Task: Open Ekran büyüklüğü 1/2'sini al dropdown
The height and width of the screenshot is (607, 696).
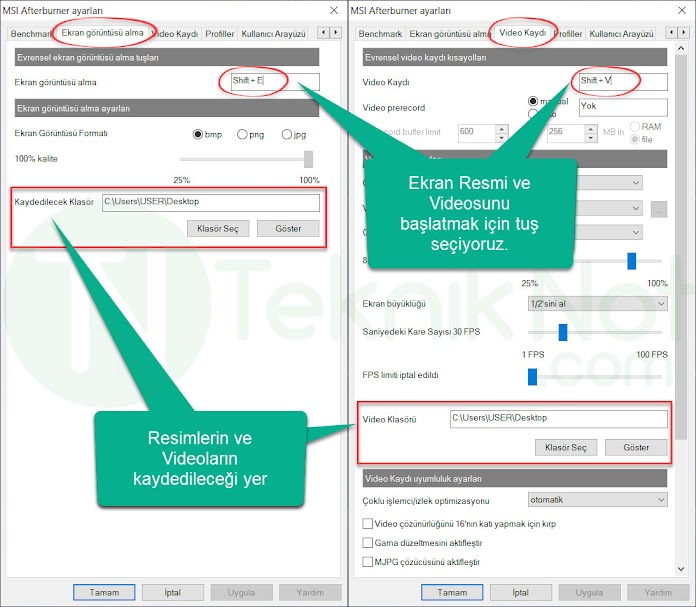Action: [597, 304]
